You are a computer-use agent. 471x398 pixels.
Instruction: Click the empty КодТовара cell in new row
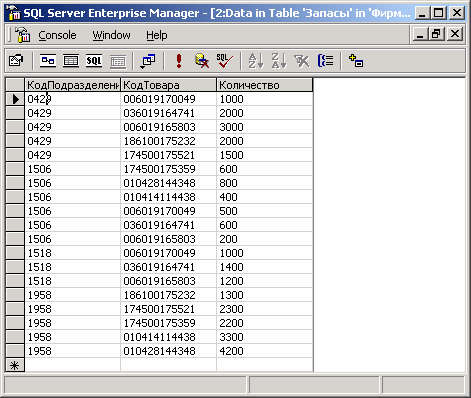pyautogui.click(x=168, y=365)
